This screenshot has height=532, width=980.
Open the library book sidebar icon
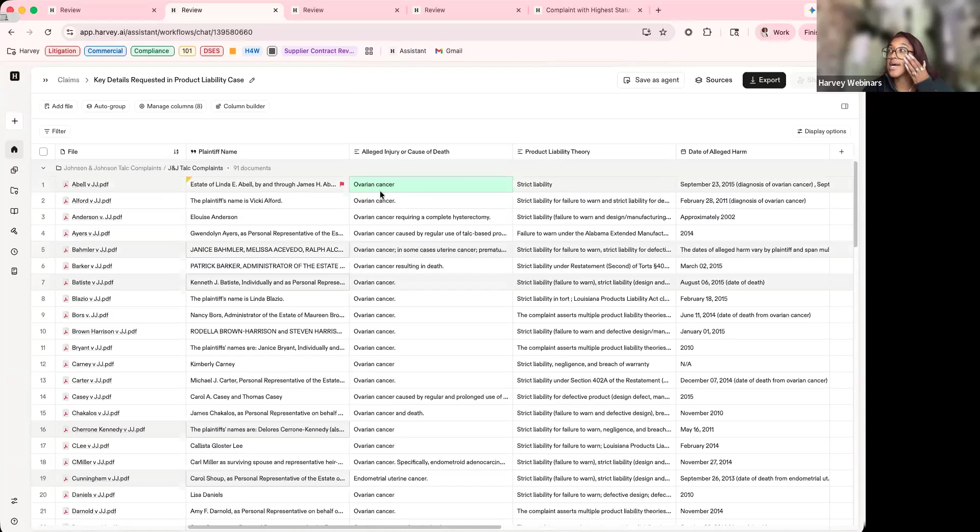14,211
